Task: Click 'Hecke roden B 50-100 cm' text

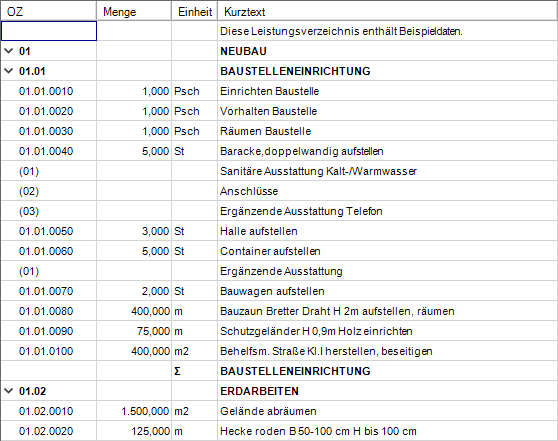Action: 285,431
